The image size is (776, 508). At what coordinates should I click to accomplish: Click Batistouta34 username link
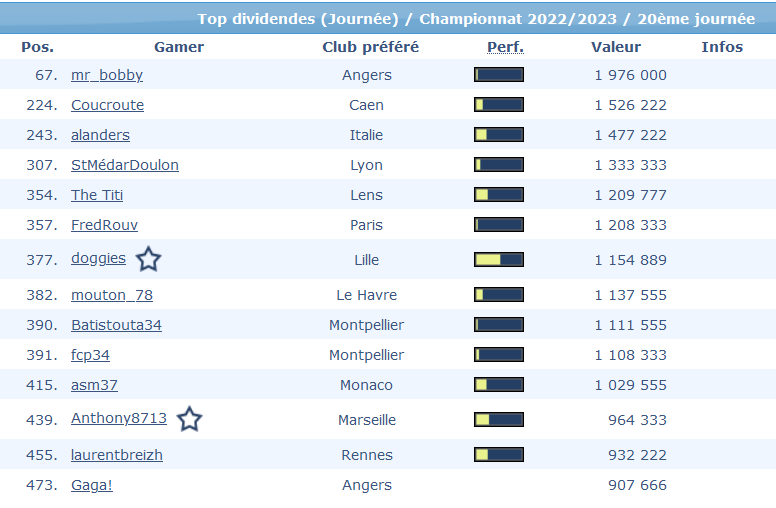point(116,325)
